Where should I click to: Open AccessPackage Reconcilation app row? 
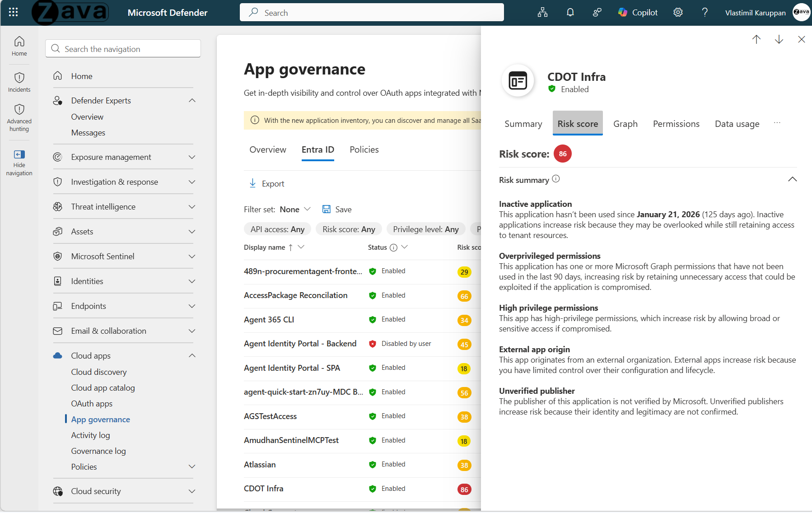tap(362, 296)
